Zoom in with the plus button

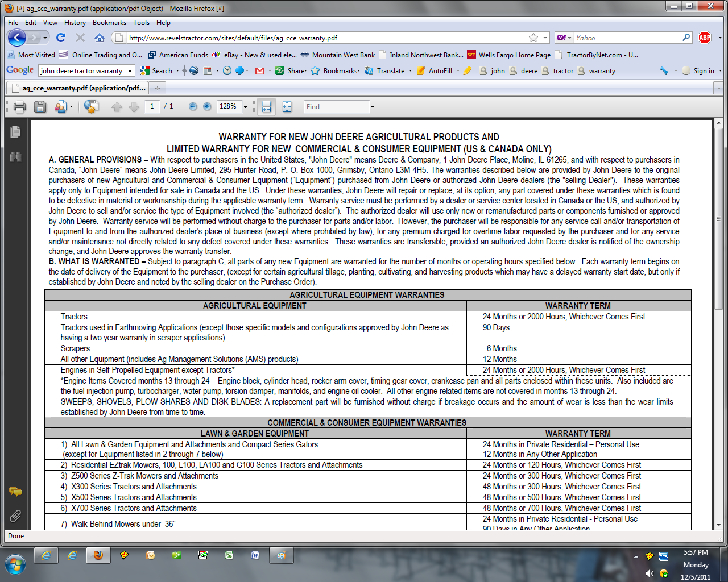click(207, 107)
